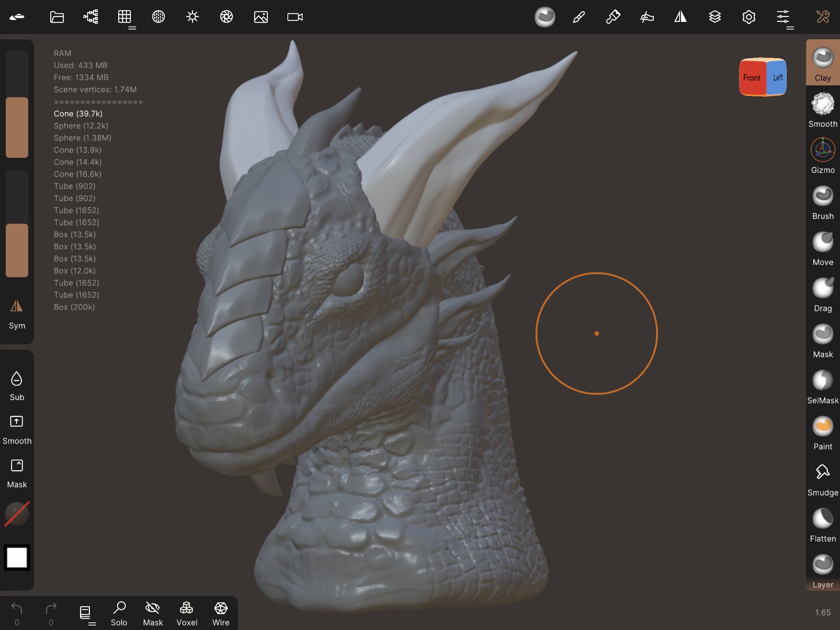The height and width of the screenshot is (630, 840).
Task: Select Sphere (1.38M) in object list
Action: pyautogui.click(x=82, y=138)
